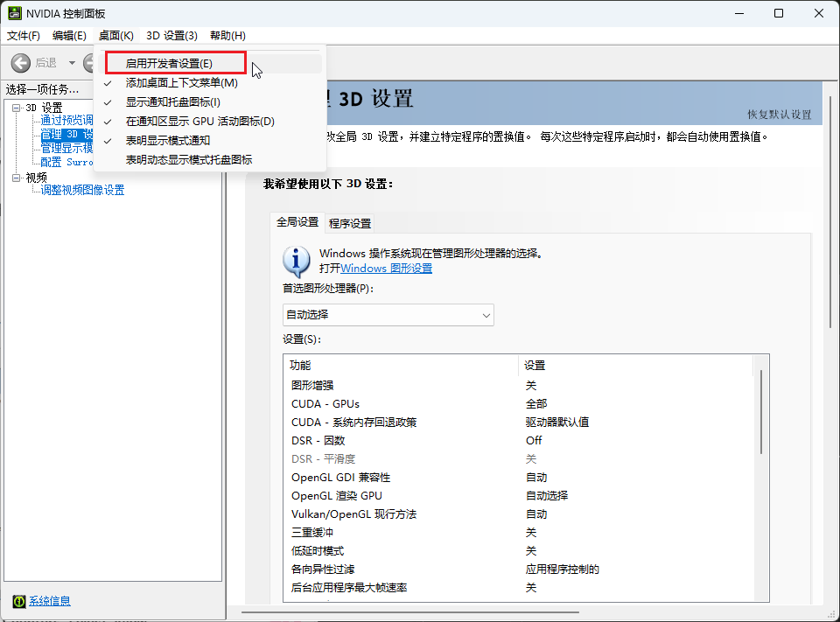Click the 设置 column header
Image resolution: width=840 pixels, height=622 pixels.
click(x=636, y=366)
